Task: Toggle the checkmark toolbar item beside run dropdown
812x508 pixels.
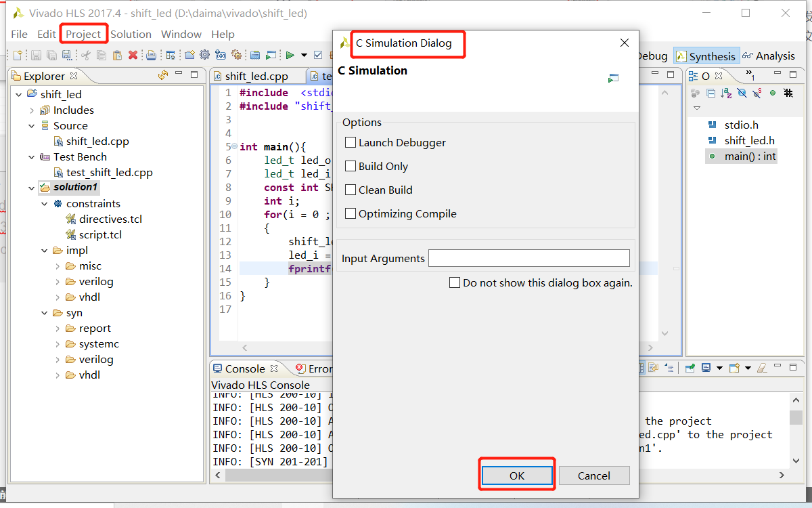Action: pos(318,56)
